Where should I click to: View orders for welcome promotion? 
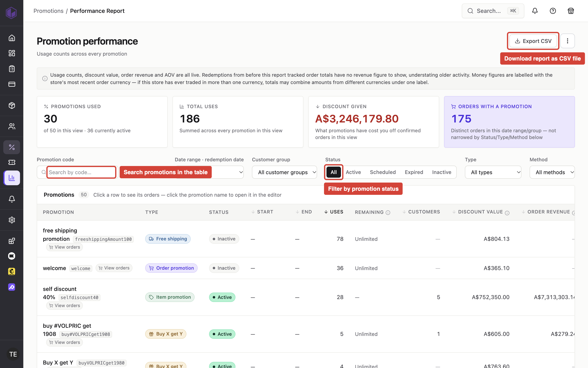(114, 268)
